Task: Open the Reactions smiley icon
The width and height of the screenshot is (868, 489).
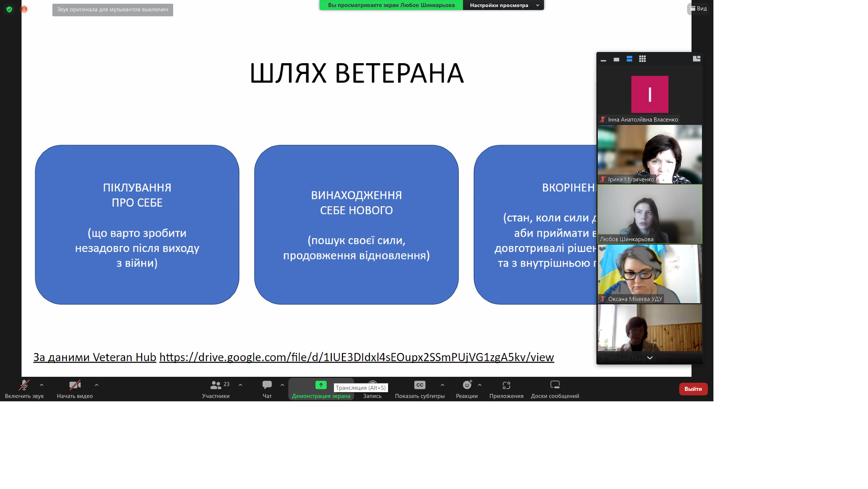Action: [467, 385]
